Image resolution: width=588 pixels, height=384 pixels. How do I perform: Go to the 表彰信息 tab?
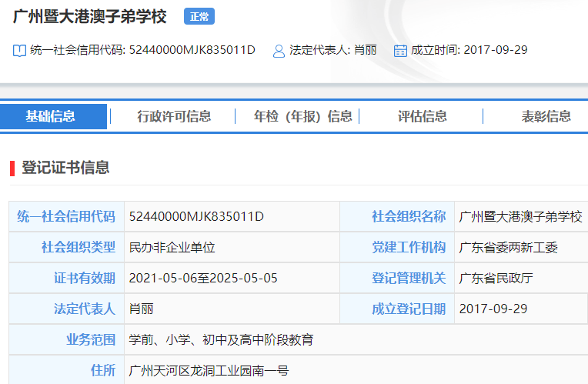546,116
